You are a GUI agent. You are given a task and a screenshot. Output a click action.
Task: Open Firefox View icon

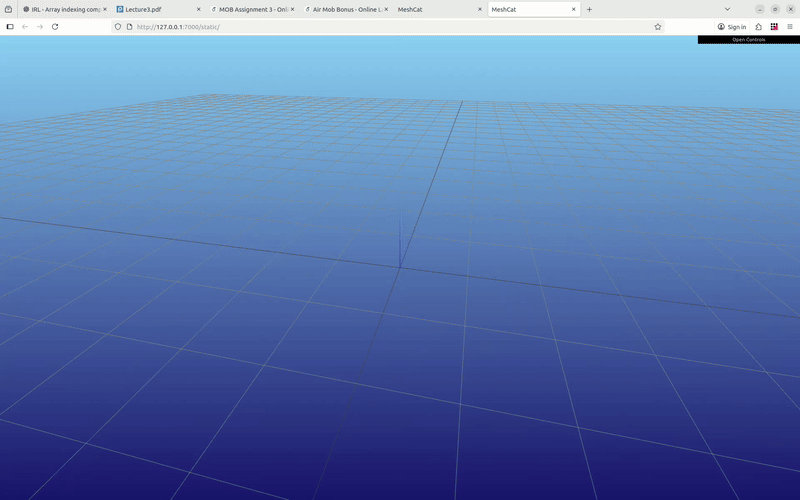point(8,9)
